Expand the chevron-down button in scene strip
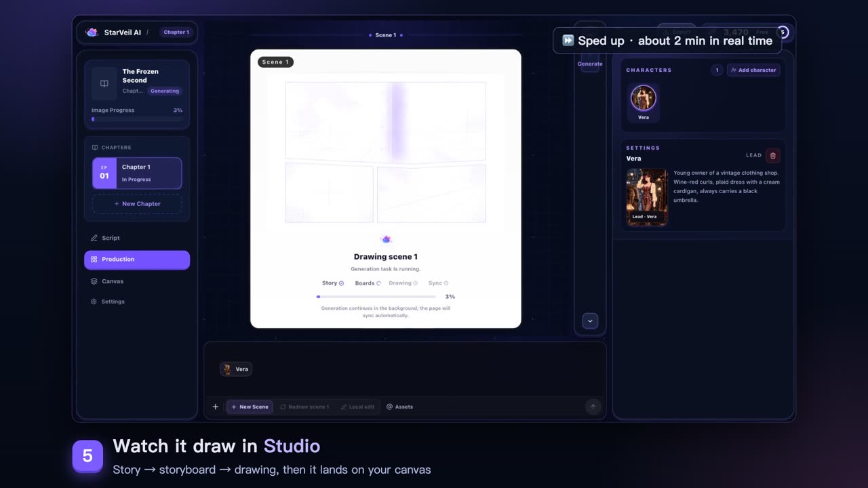This screenshot has width=868, height=488. tap(590, 321)
